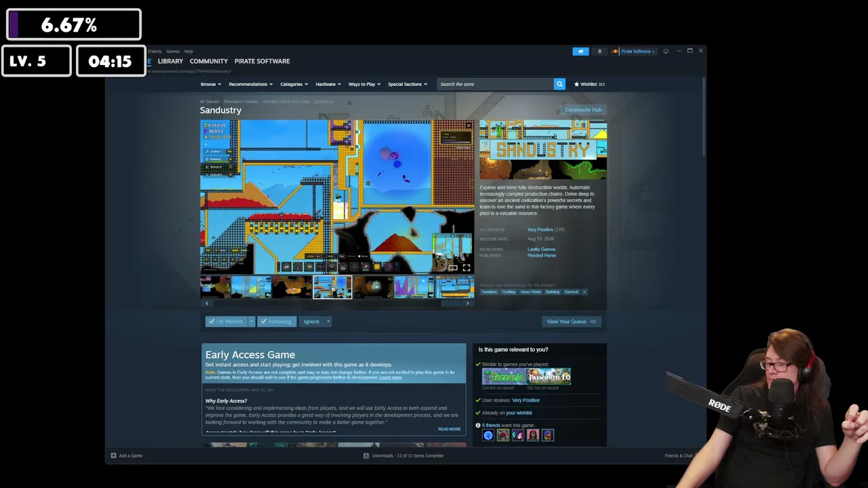
Task: Click the your wishlist link
Action: click(x=519, y=413)
